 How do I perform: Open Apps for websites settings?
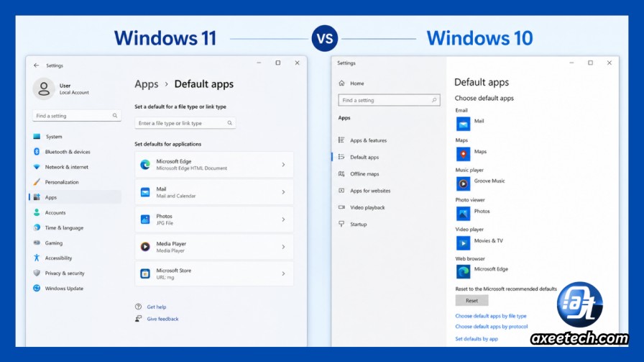point(370,191)
